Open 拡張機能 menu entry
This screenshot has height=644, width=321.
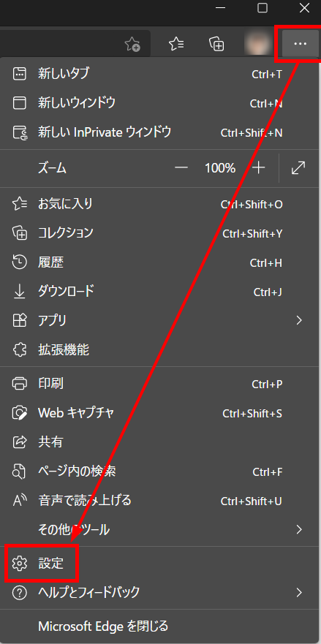tap(160, 350)
